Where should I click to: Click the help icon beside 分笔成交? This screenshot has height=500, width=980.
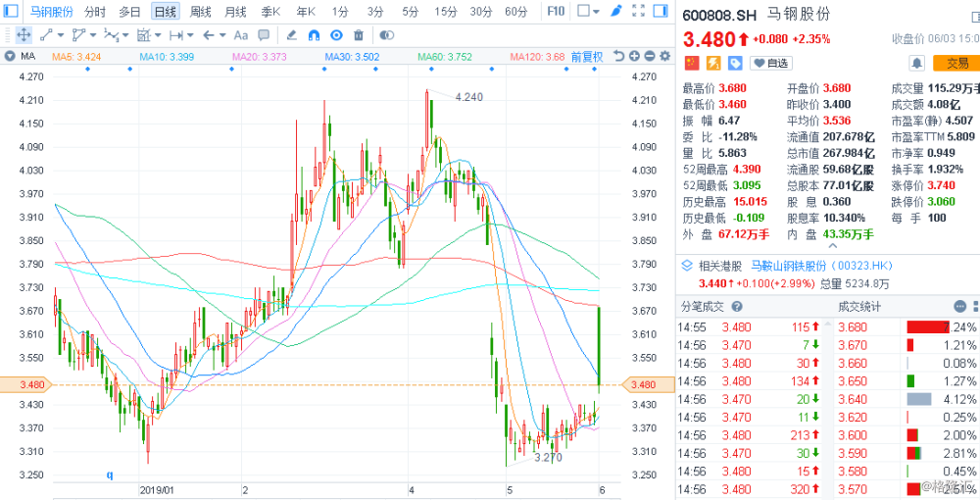click(736, 306)
